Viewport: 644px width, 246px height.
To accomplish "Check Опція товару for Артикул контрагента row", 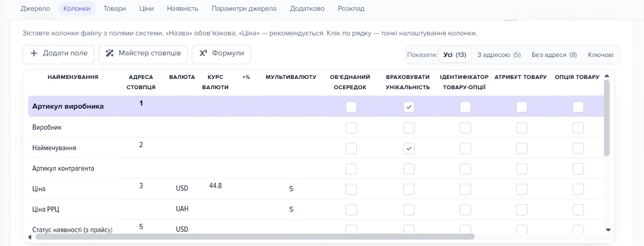I will [x=578, y=169].
